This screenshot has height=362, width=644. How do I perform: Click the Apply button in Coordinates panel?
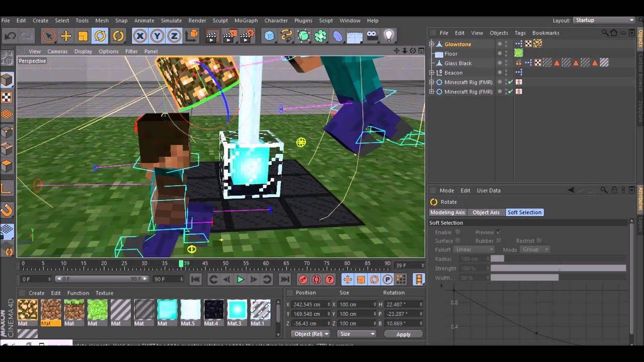coord(403,333)
